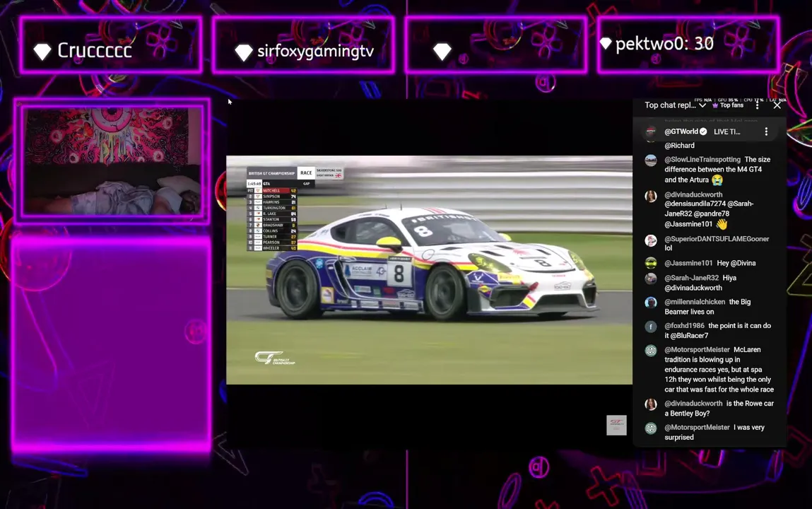Click the sirfoxygamingtv name label
This screenshot has height=509, width=812.
pos(315,51)
